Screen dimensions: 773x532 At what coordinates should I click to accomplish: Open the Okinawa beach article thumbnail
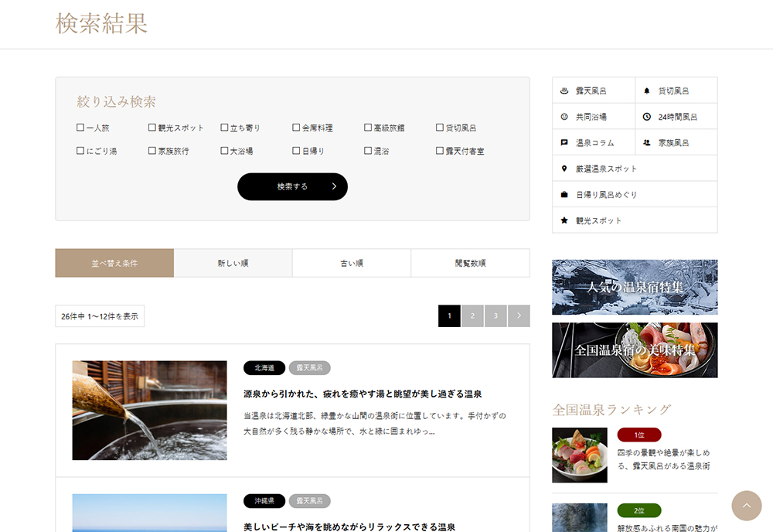point(149,513)
